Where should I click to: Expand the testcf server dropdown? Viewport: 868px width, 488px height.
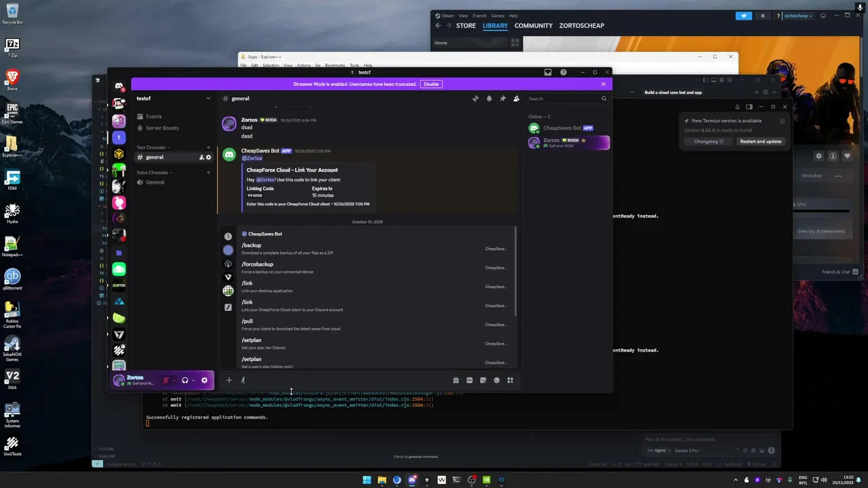point(208,98)
